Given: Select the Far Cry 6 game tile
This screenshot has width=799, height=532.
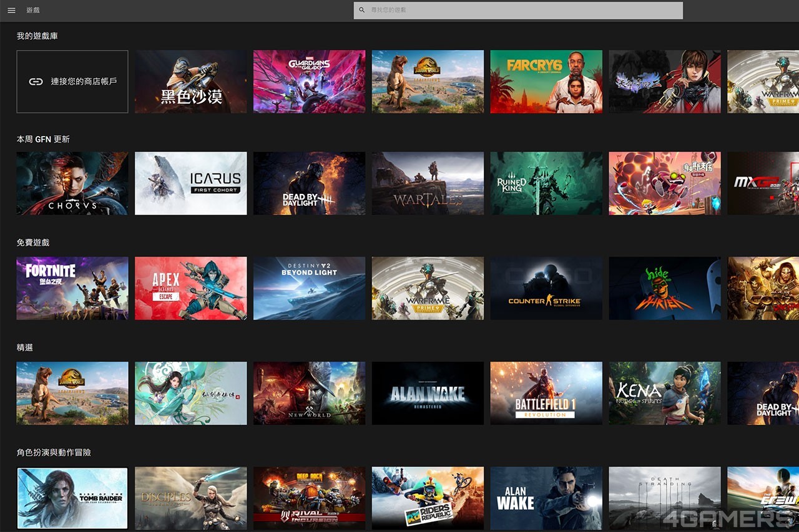Looking at the screenshot, I should [546, 82].
